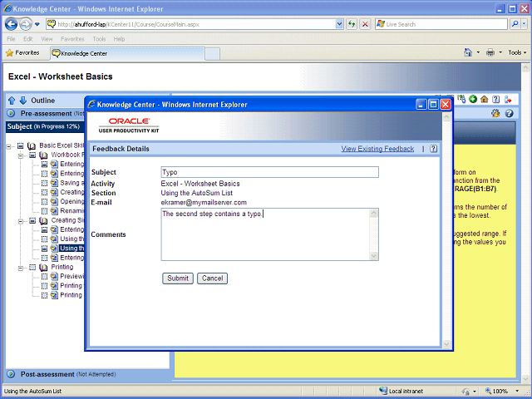Select the Saving topic in outline
532x399 pixels.
pyautogui.click(x=72, y=183)
